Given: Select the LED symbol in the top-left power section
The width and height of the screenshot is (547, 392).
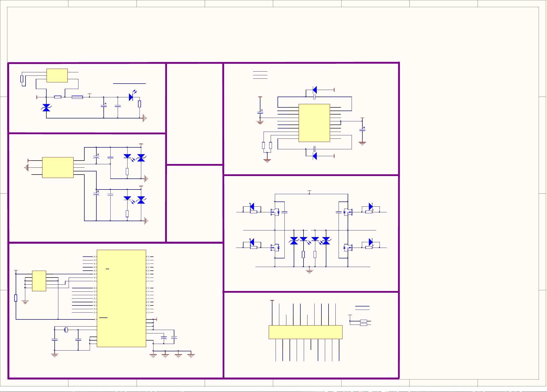Looking at the screenshot, I should (131, 97).
